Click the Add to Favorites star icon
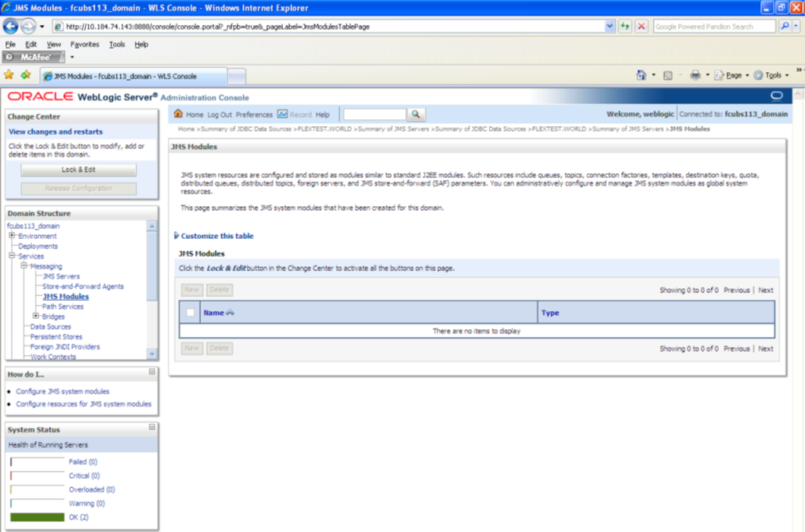805x532 pixels. 26,75
